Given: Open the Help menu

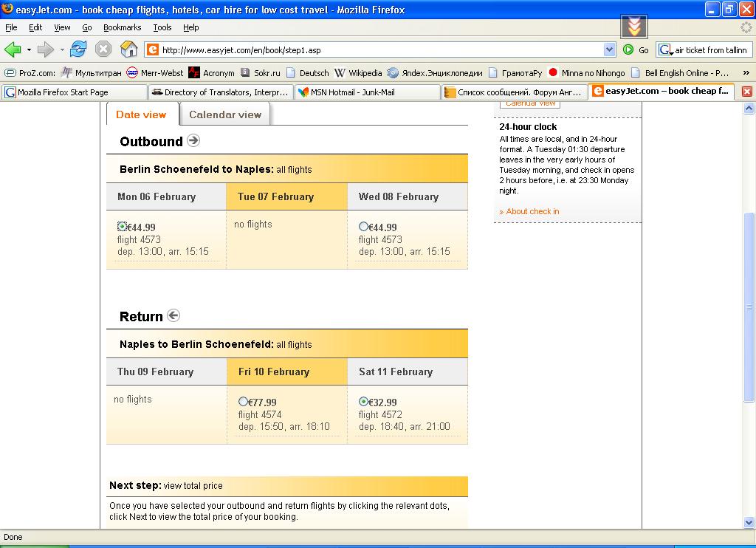Looking at the screenshot, I should (x=191, y=27).
